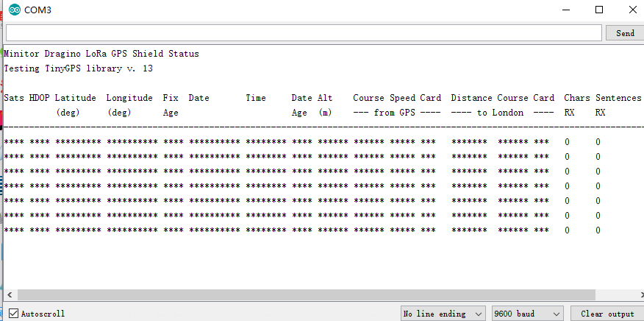Screen dimensions: 644x321
Task: Click the '--- from GPS ----' subheader text
Action: pyautogui.click(x=397, y=113)
